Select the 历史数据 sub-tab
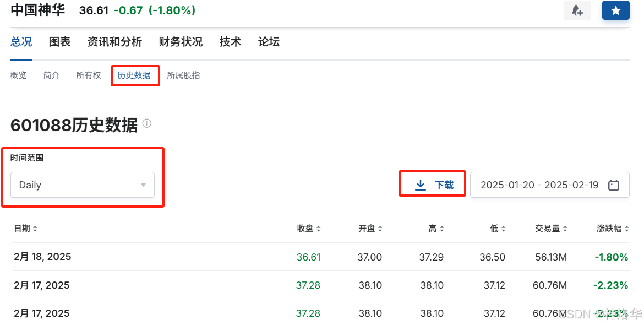Image resolution: width=644 pixels, height=325 pixels. click(x=134, y=75)
